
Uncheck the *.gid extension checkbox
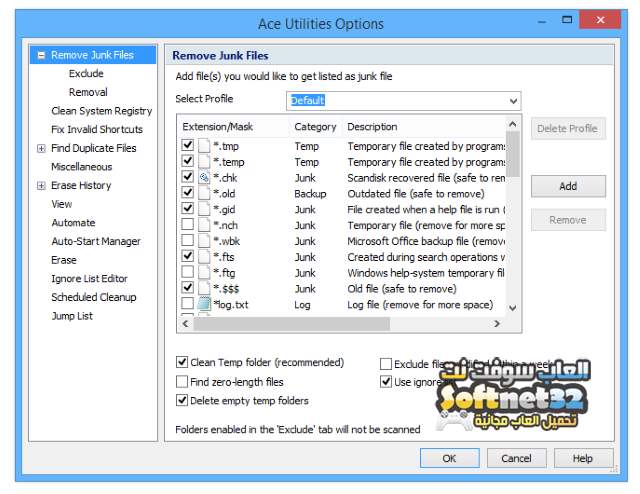(187, 208)
